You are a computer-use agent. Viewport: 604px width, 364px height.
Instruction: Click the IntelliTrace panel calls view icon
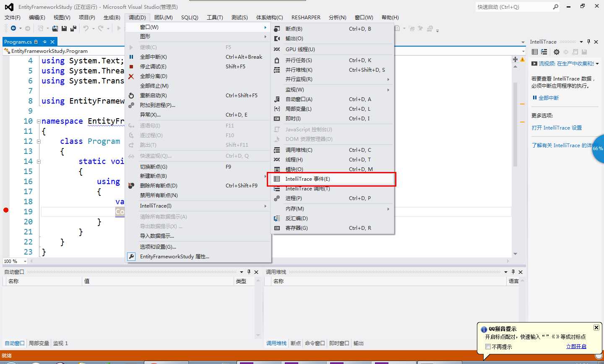(544, 52)
